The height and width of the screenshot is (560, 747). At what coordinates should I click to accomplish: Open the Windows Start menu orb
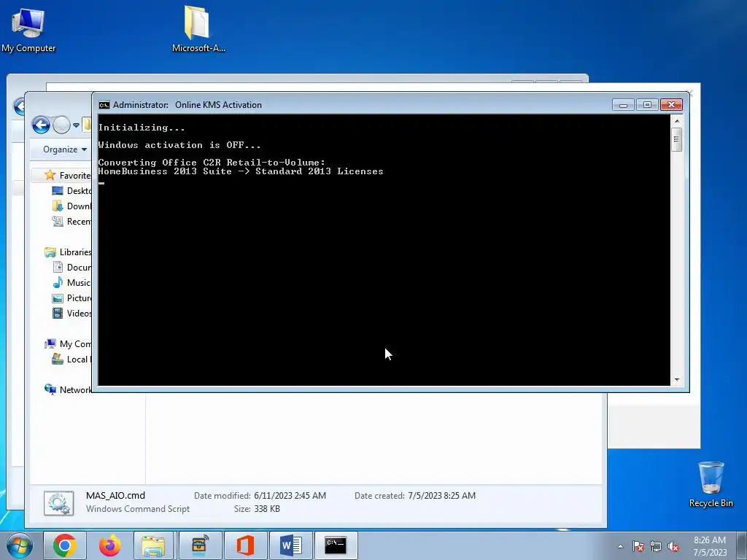[x=19, y=545]
